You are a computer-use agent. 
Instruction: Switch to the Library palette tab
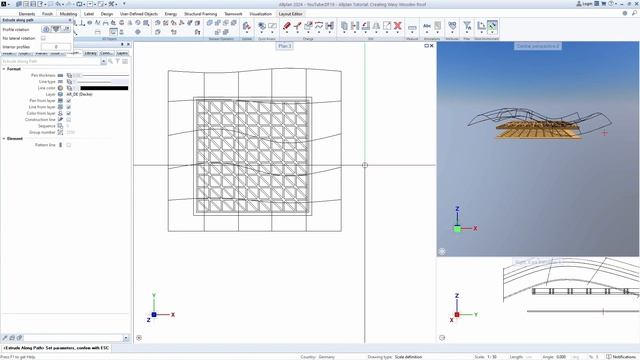coord(90,53)
